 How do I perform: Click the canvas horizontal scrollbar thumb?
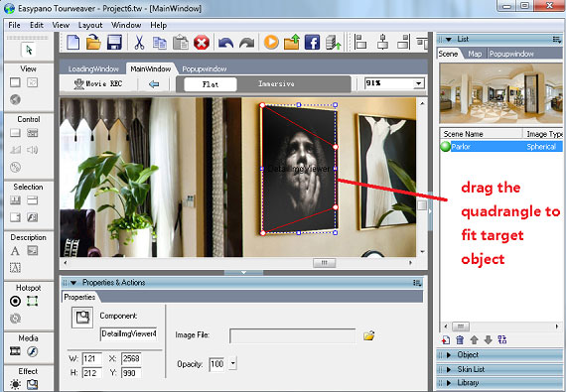tap(324, 263)
